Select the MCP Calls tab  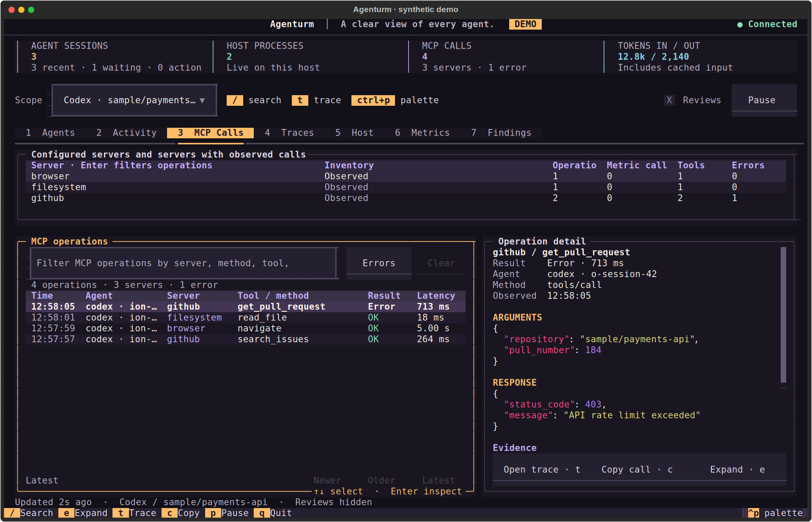coord(211,133)
